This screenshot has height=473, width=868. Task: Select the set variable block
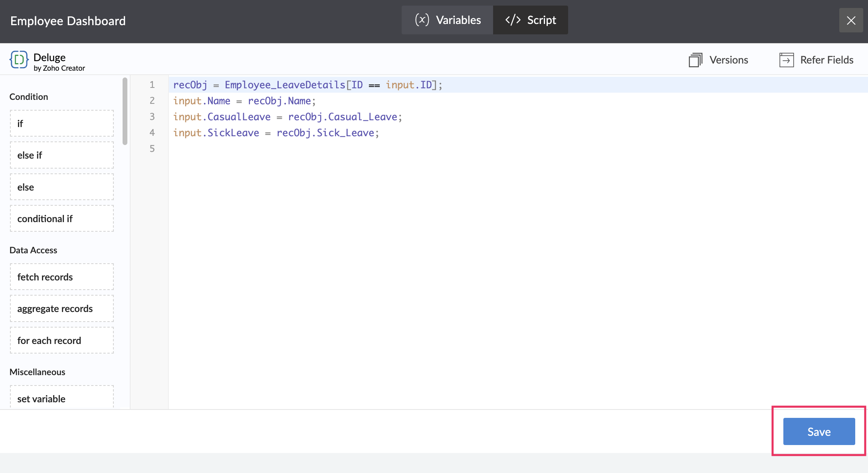pyautogui.click(x=62, y=398)
